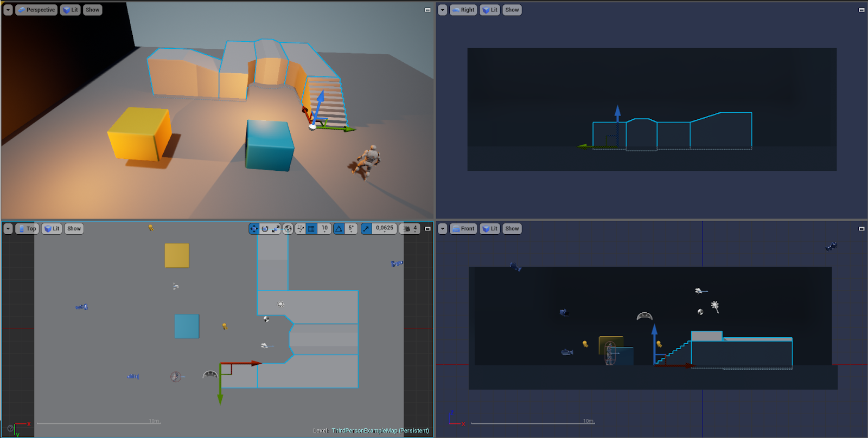Maximize the Top viewport
Image resolution: width=868 pixels, height=438 pixels.
point(427,229)
